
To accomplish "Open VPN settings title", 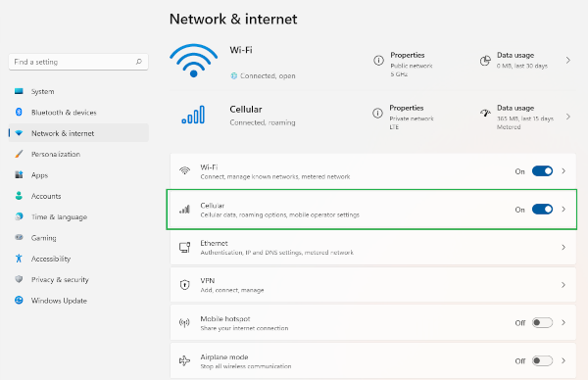I will (208, 280).
